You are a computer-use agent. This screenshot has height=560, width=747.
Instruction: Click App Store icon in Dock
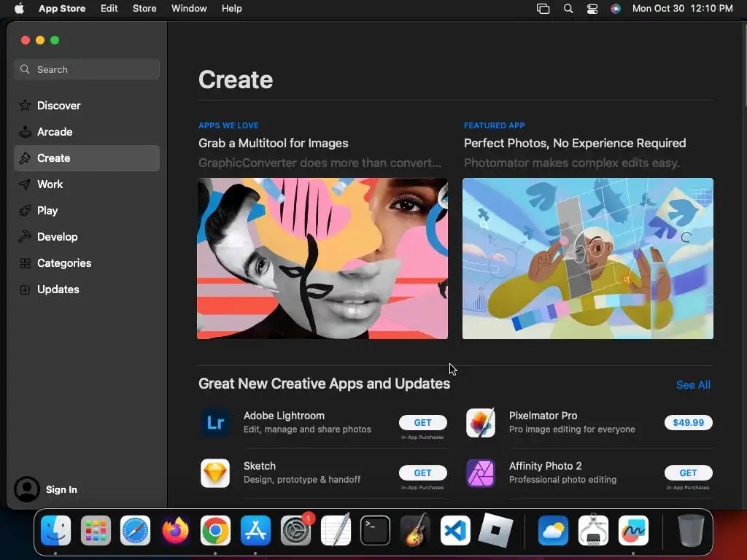click(x=255, y=530)
